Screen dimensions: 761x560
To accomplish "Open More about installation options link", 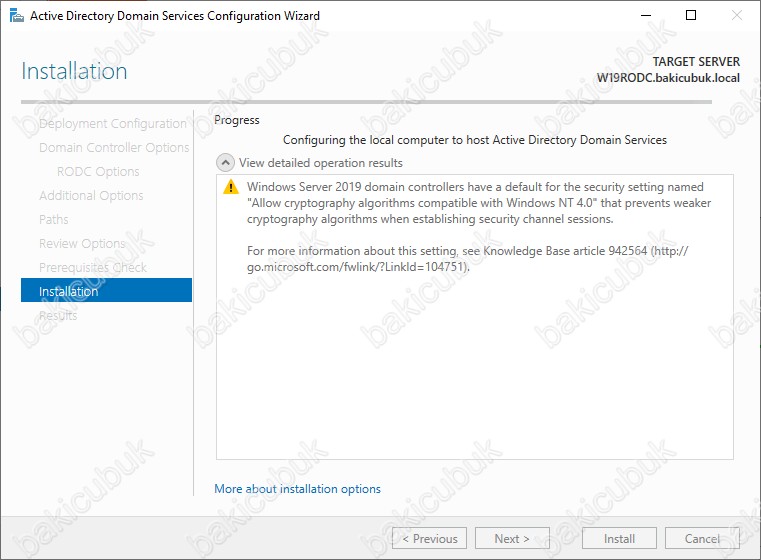I will coord(298,489).
